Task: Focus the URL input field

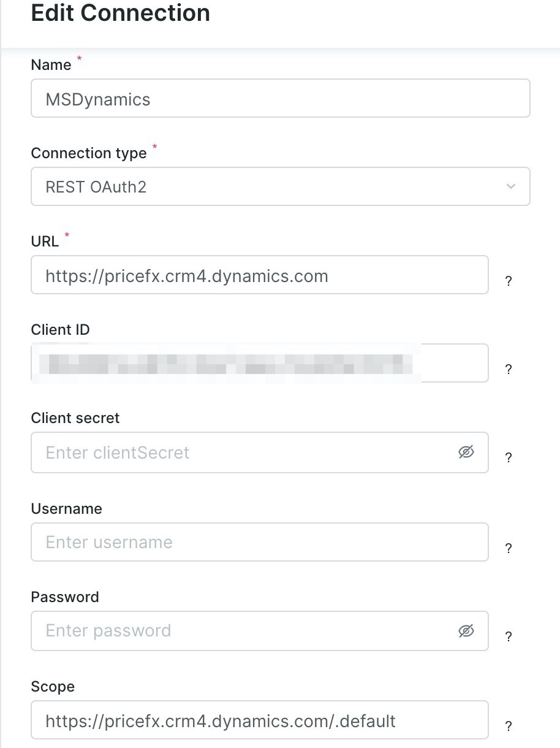Action: click(259, 275)
